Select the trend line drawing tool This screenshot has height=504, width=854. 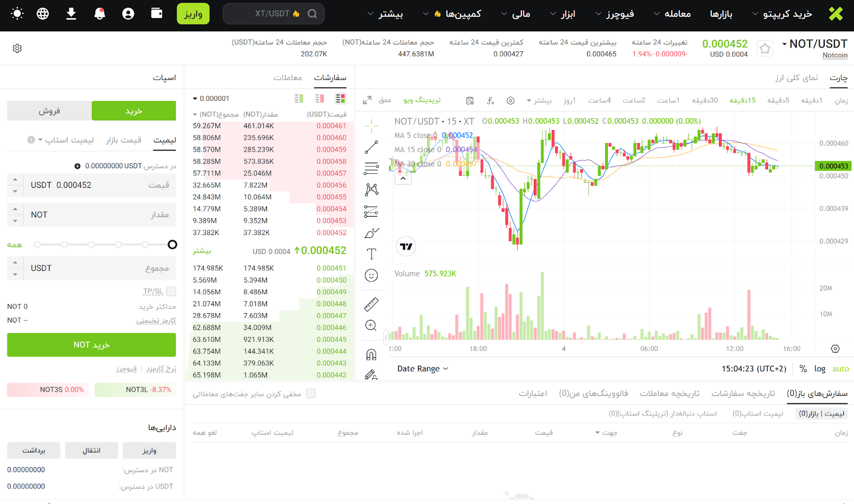pyautogui.click(x=371, y=147)
